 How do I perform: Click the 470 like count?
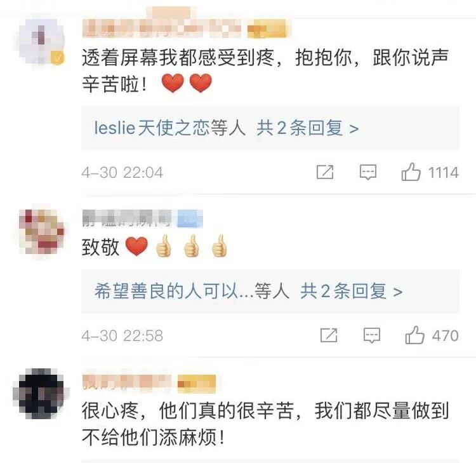click(446, 336)
